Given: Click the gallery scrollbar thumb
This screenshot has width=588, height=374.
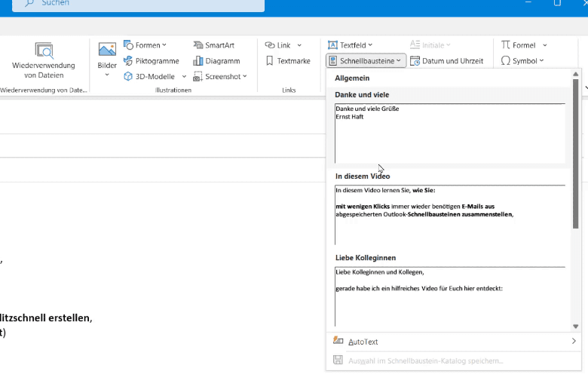Looking at the screenshot, I should coord(576,154).
